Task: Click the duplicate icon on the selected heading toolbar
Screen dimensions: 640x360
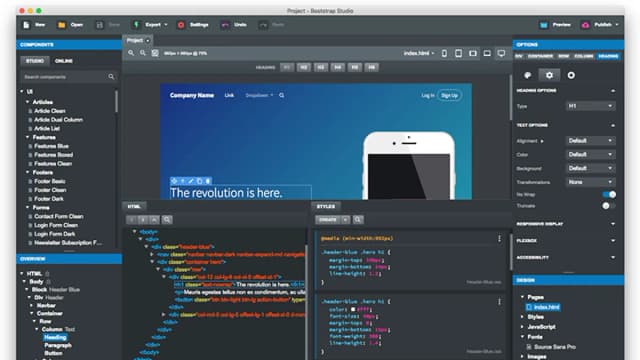Action: (200, 181)
